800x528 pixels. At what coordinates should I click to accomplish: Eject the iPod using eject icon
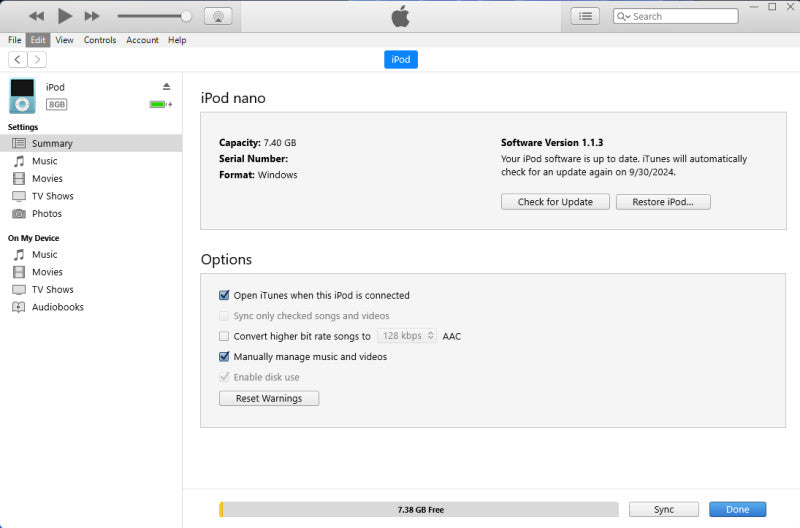point(166,86)
